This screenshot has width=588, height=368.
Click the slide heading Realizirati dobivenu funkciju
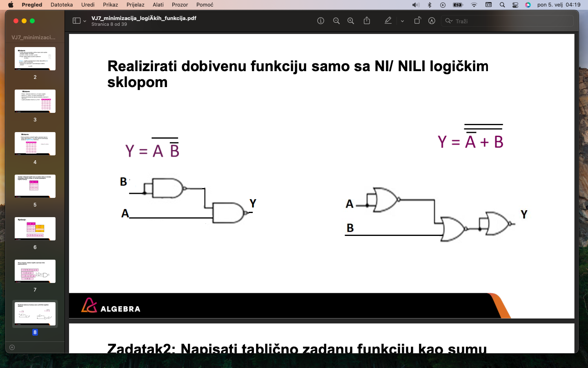[298, 74]
